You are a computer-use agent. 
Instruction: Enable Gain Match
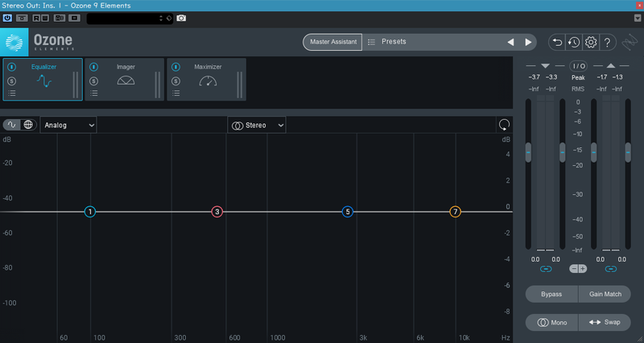[x=605, y=294]
